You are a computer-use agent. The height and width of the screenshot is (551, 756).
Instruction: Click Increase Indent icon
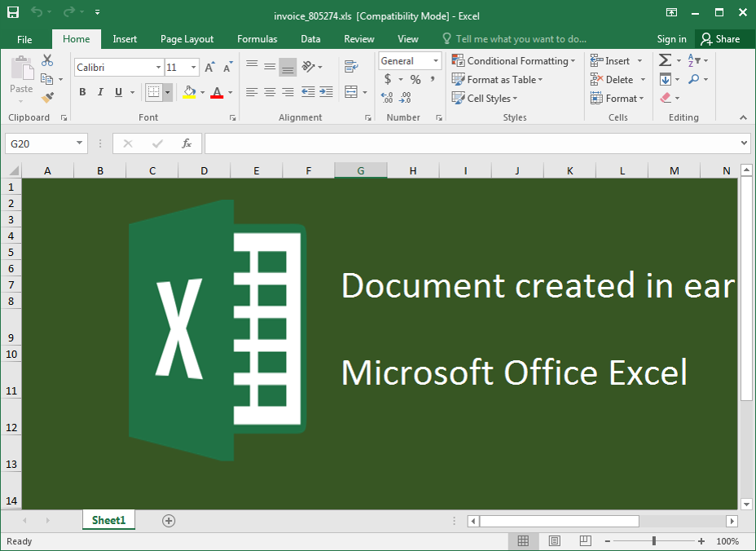click(327, 92)
